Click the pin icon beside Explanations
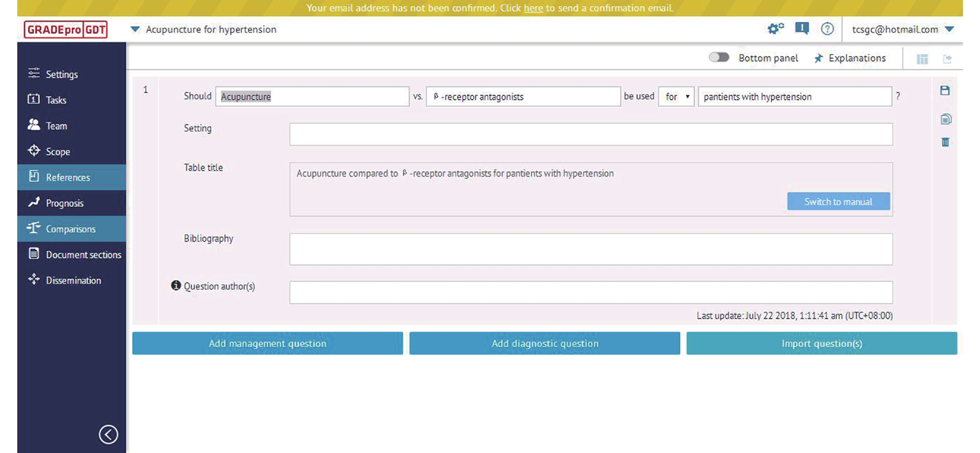The height and width of the screenshot is (453, 980). tap(818, 58)
